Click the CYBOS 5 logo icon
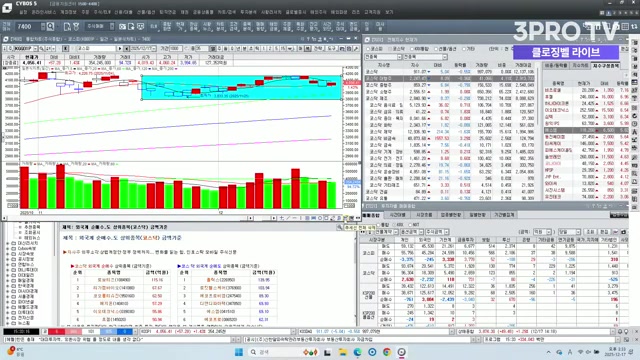The height and width of the screenshot is (360, 640). [7, 7]
